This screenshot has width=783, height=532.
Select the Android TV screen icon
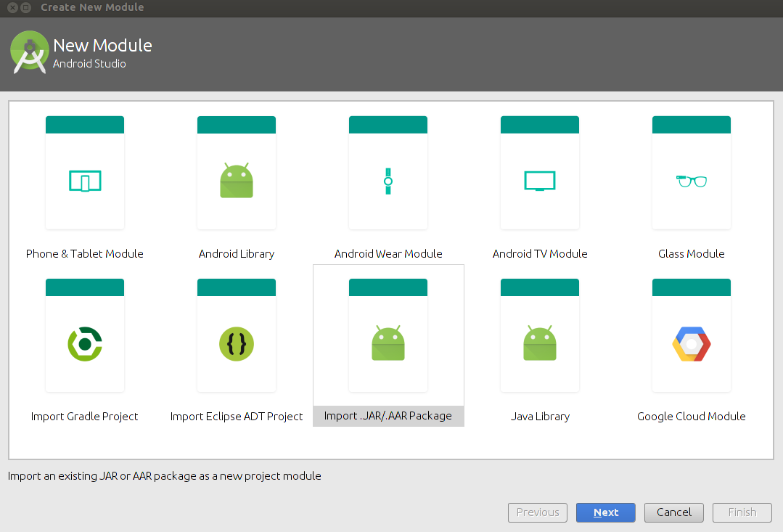(540, 181)
